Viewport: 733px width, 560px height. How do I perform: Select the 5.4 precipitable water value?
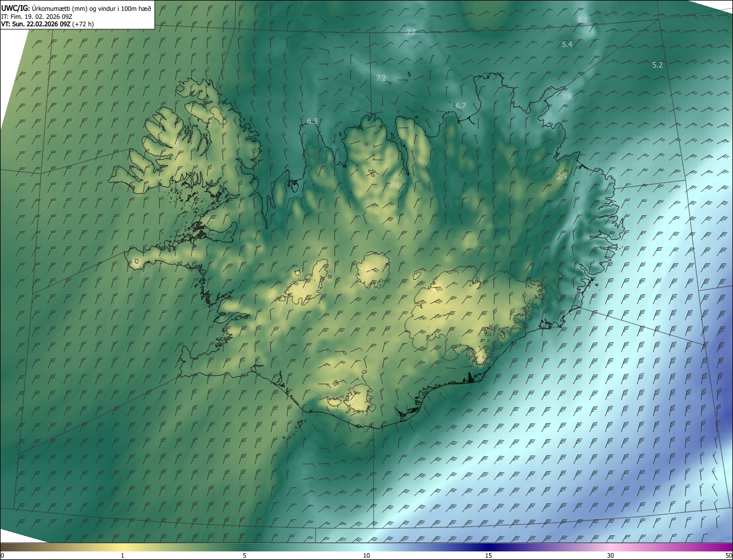[x=567, y=44]
